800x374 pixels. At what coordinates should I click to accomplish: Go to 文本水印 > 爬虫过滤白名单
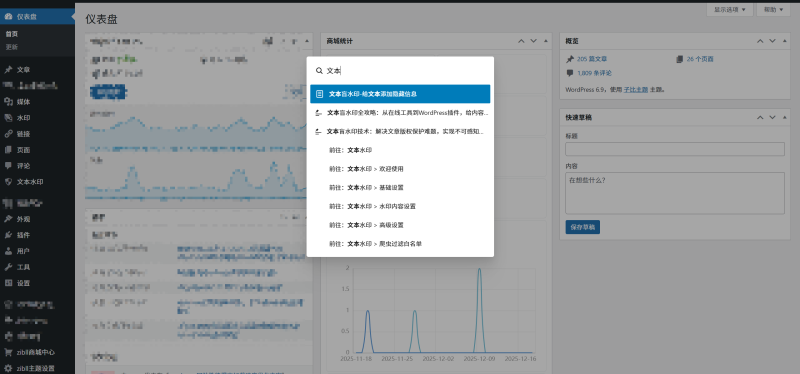coord(400,244)
